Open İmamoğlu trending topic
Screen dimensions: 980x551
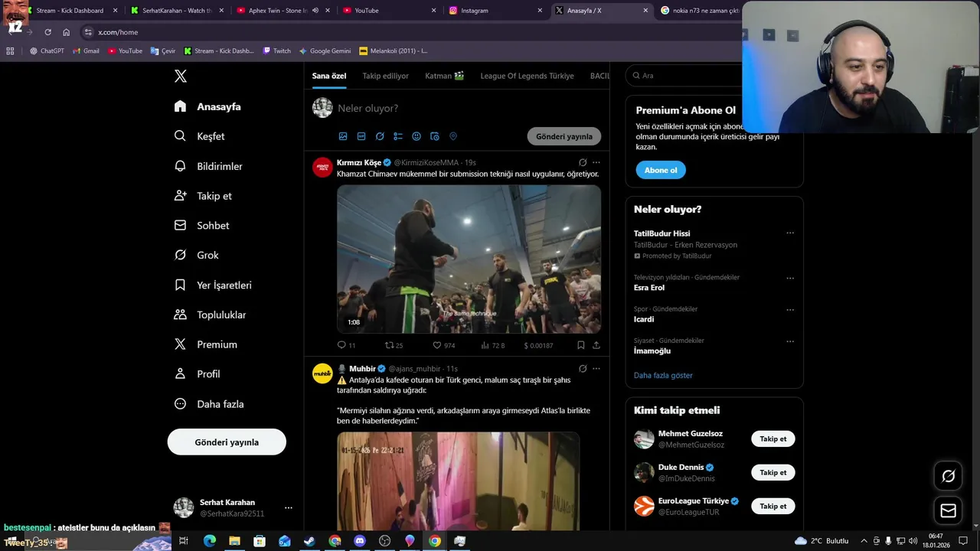tap(652, 350)
